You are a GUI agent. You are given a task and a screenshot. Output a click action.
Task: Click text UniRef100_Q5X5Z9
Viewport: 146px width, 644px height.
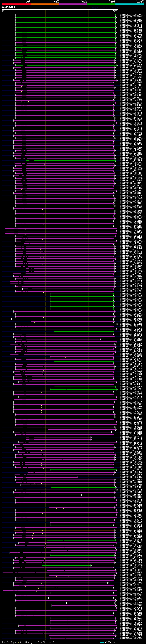[131, 618]
